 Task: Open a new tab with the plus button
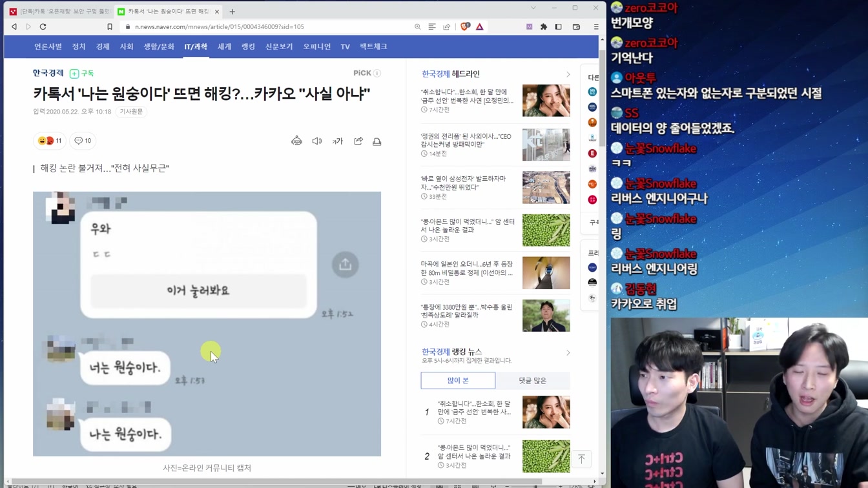(x=232, y=11)
